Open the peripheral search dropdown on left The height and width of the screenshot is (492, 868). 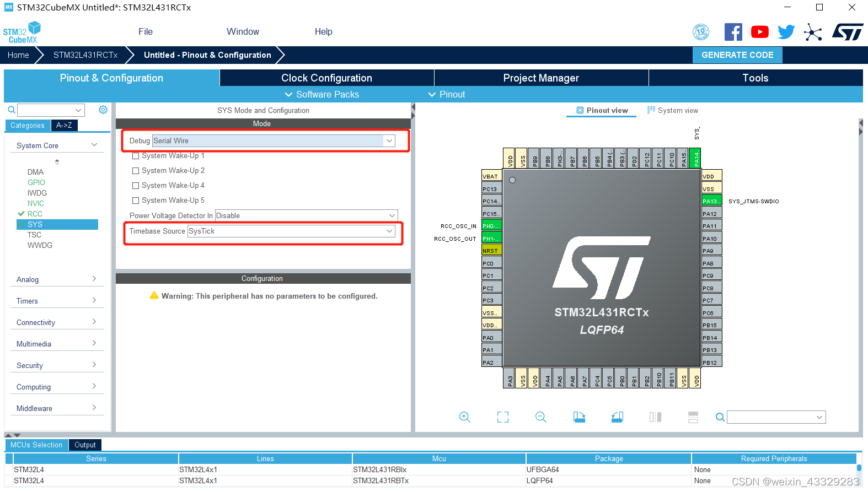click(78, 110)
